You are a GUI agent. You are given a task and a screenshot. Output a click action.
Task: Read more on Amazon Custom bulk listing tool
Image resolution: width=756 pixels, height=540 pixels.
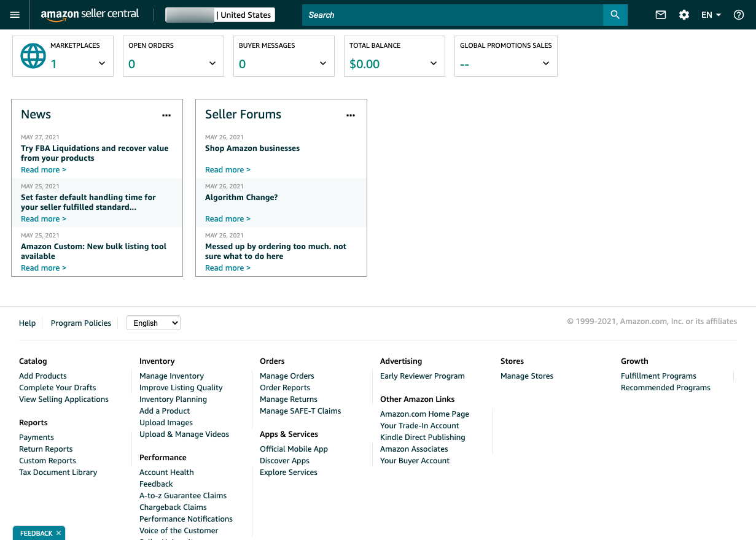[44, 268]
